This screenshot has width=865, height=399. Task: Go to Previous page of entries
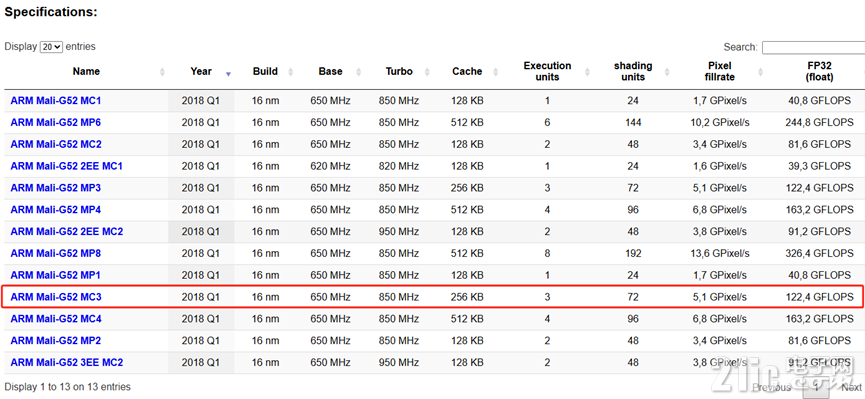pyautogui.click(x=772, y=387)
